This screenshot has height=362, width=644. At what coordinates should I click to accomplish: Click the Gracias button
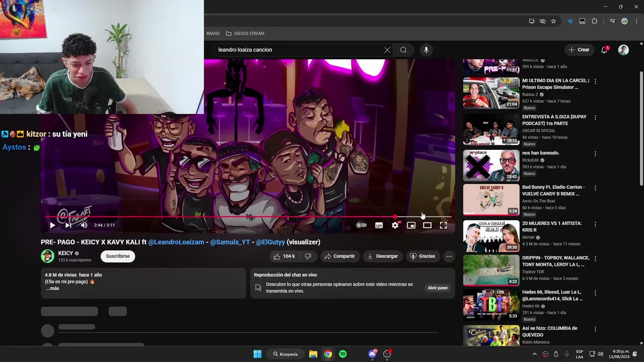423,256
